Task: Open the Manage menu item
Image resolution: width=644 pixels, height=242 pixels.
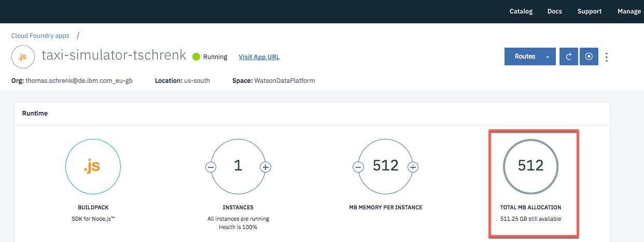Action: pos(629,11)
